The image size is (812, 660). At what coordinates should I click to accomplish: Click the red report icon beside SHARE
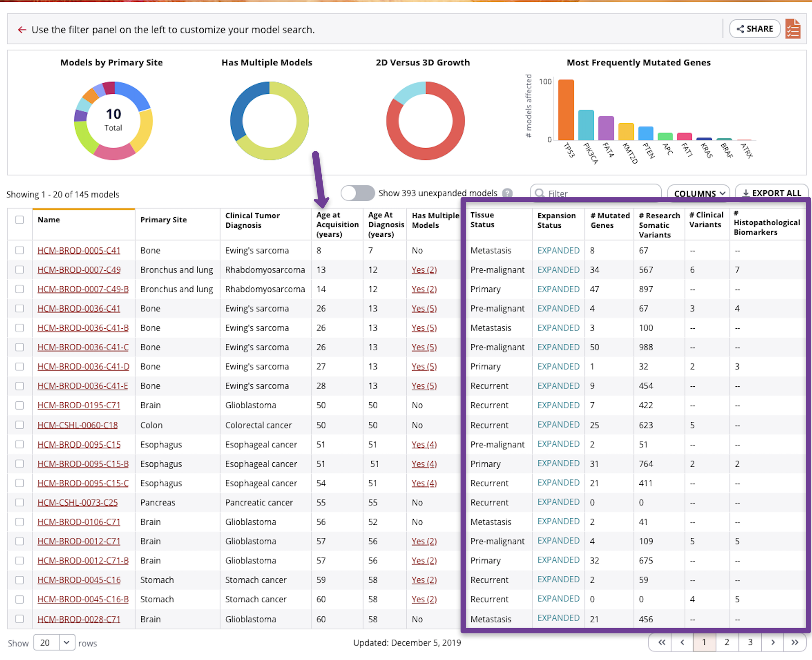[x=793, y=29]
